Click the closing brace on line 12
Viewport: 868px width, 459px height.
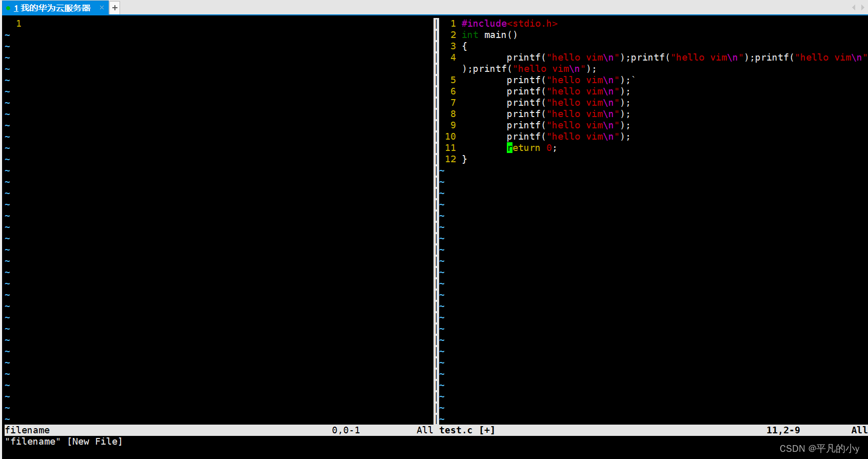click(x=464, y=159)
